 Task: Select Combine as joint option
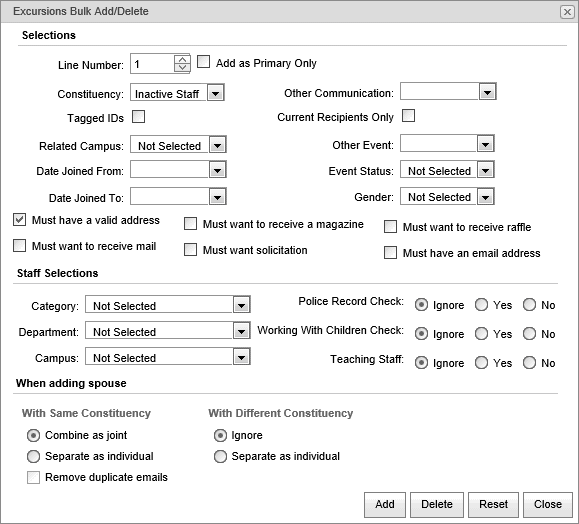pyautogui.click(x=33, y=436)
